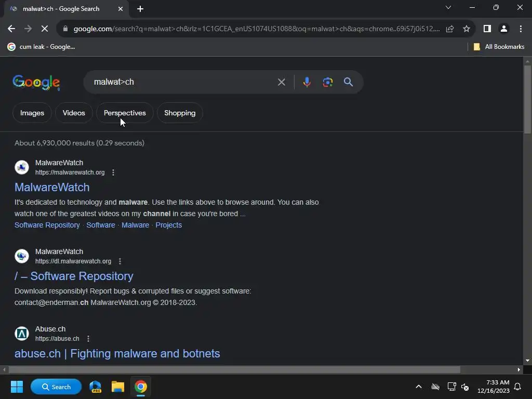This screenshot has height=399, width=532.
Task: Filter results by Images
Action: [x=32, y=113]
